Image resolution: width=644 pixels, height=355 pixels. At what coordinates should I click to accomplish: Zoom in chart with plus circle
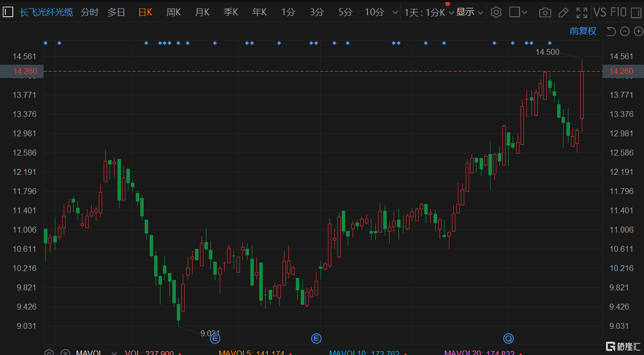[638, 32]
